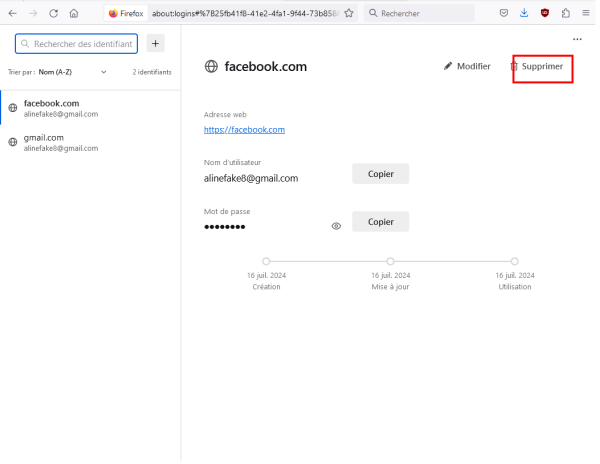Bookmark this page with the star
Image resolution: width=600 pixels, height=464 pixels.
pyautogui.click(x=349, y=13)
